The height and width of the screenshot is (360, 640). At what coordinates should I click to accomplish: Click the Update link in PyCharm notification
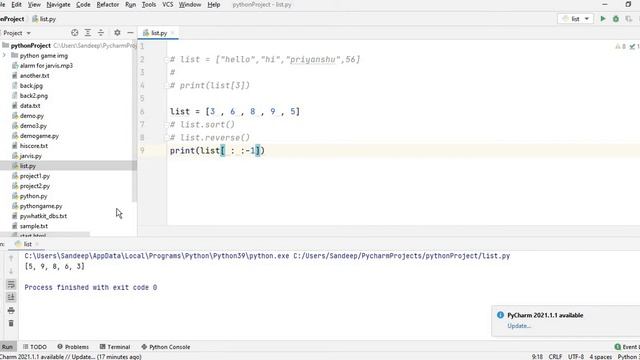519,326
